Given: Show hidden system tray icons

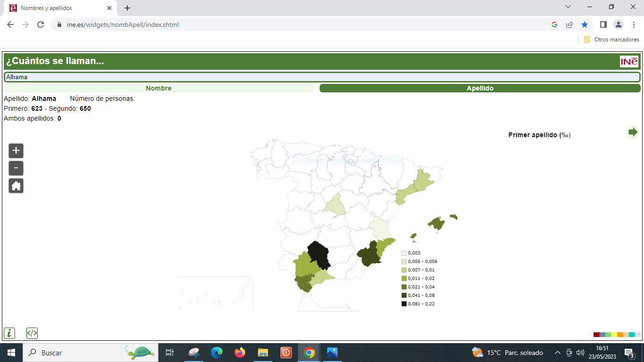Looking at the screenshot, I should [x=557, y=353].
